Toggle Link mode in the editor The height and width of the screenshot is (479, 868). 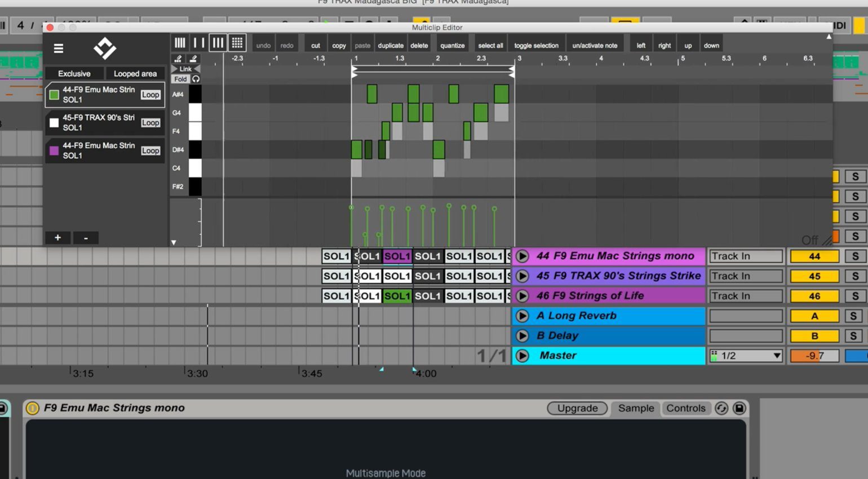(185, 69)
